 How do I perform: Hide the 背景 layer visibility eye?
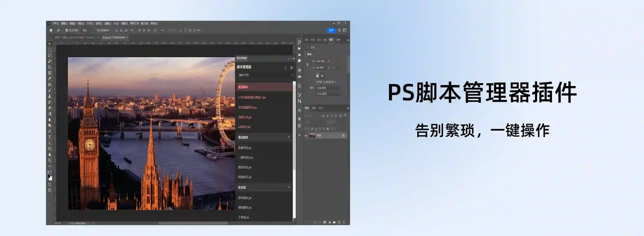306,135
